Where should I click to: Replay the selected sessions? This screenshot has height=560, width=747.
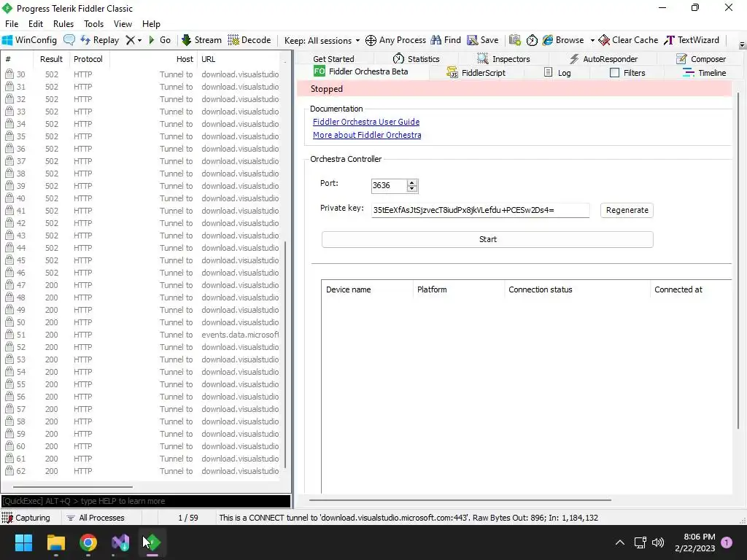100,40
